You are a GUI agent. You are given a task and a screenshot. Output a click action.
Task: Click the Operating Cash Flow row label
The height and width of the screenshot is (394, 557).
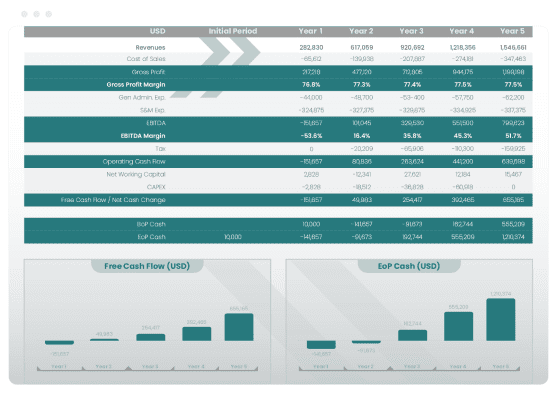[134, 162]
